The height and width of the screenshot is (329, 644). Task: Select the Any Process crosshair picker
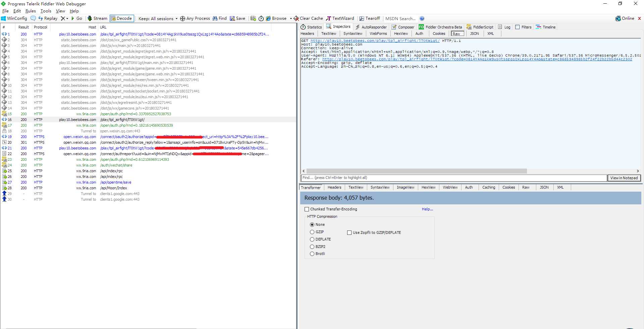pos(195,18)
